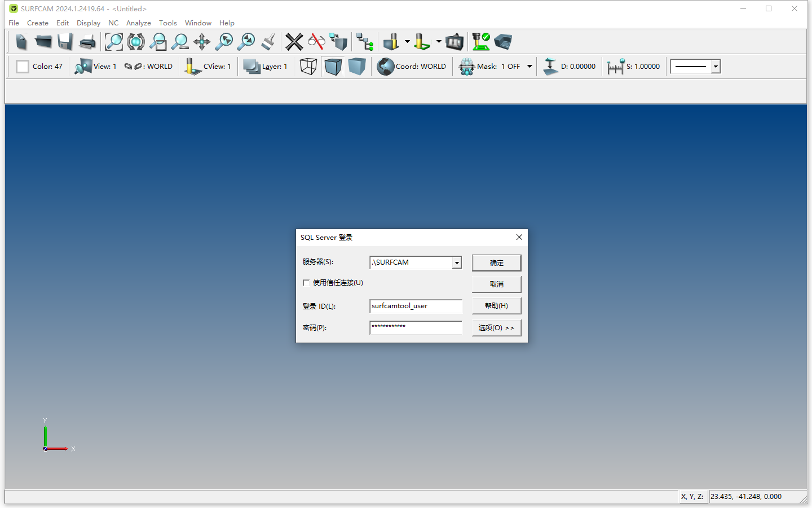Open the File menu

[x=14, y=23]
